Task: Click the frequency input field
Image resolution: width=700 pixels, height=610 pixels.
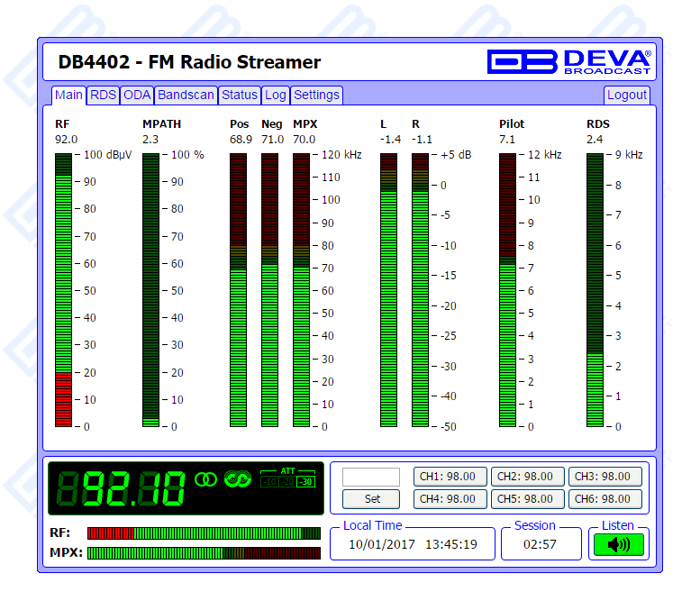Action: [x=371, y=477]
